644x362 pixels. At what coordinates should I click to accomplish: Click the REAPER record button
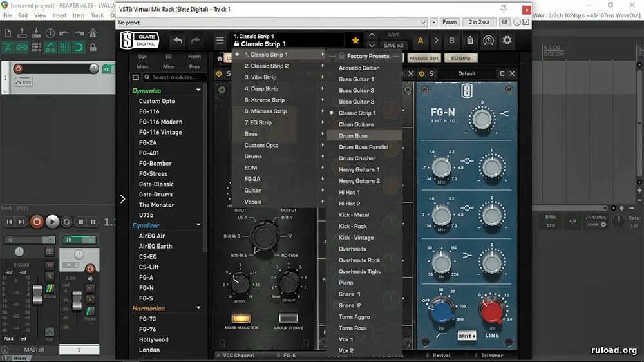[37, 222]
